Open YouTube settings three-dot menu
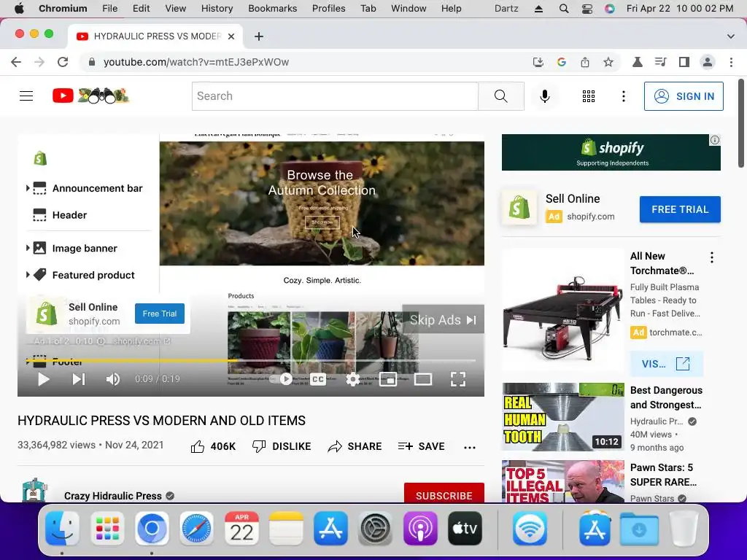Viewport: 747px width, 560px height. (623, 96)
